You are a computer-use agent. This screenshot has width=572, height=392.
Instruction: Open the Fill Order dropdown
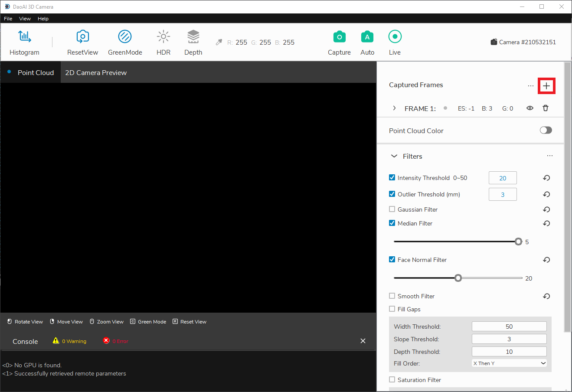(x=509, y=363)
